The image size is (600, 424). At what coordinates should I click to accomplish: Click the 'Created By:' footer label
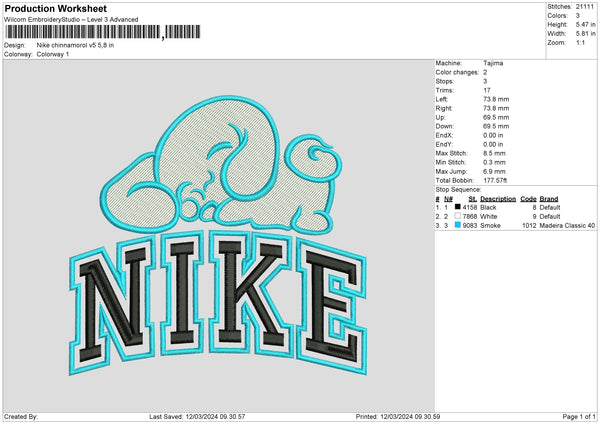coord(21,416)
